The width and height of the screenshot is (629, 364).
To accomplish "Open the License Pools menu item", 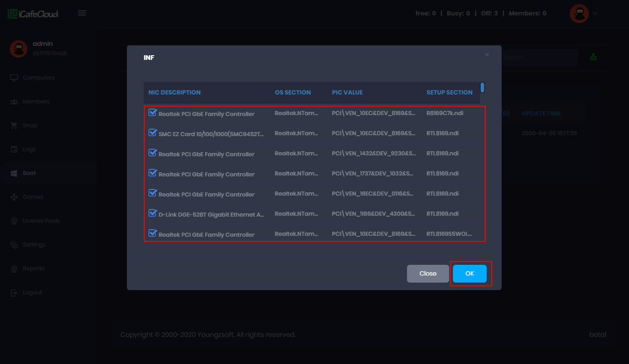I will (x=41, y=221).
